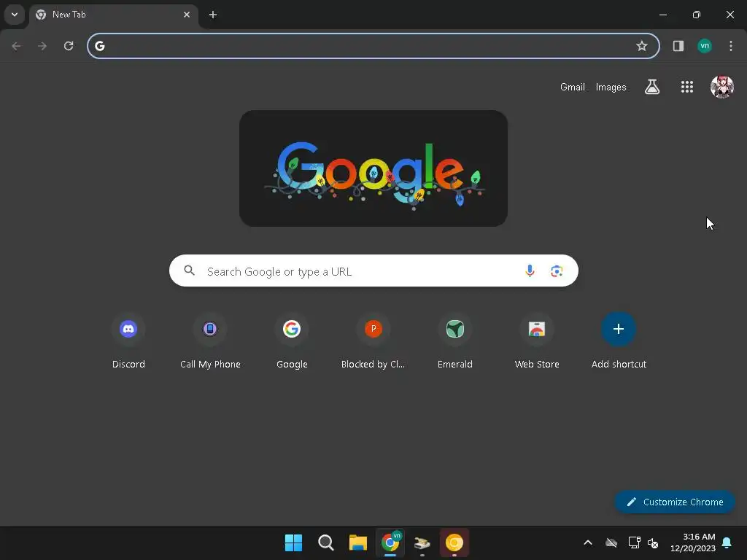Open Google apps grid

point(687,87)
